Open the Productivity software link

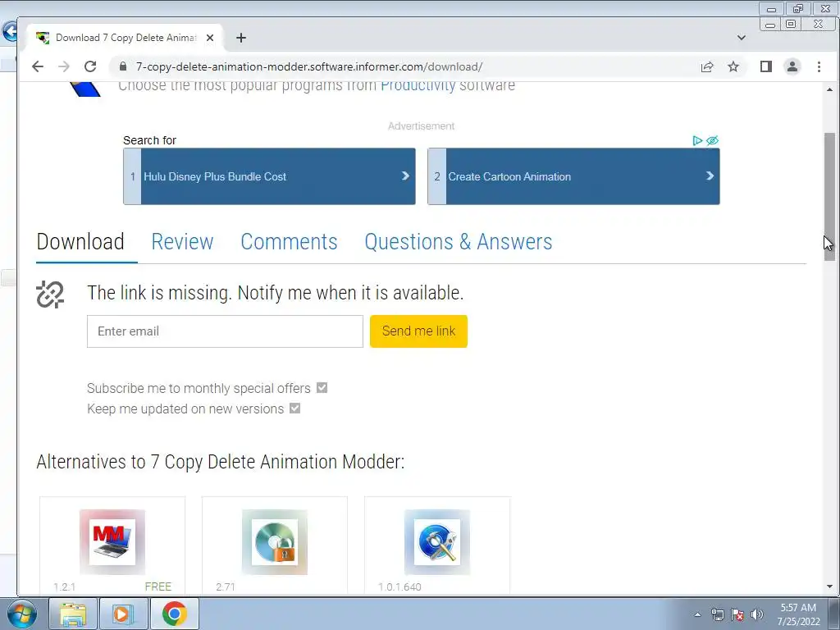click(x=418, y=85)
